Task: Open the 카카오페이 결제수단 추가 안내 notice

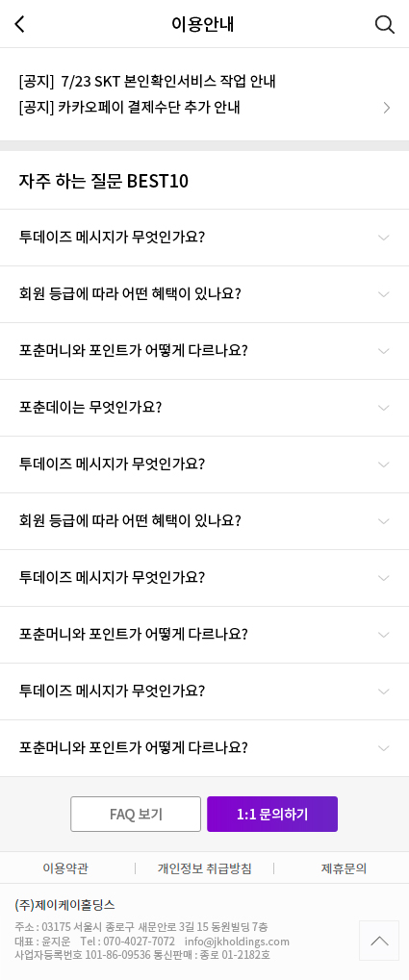Action: (x=130, y=108)
